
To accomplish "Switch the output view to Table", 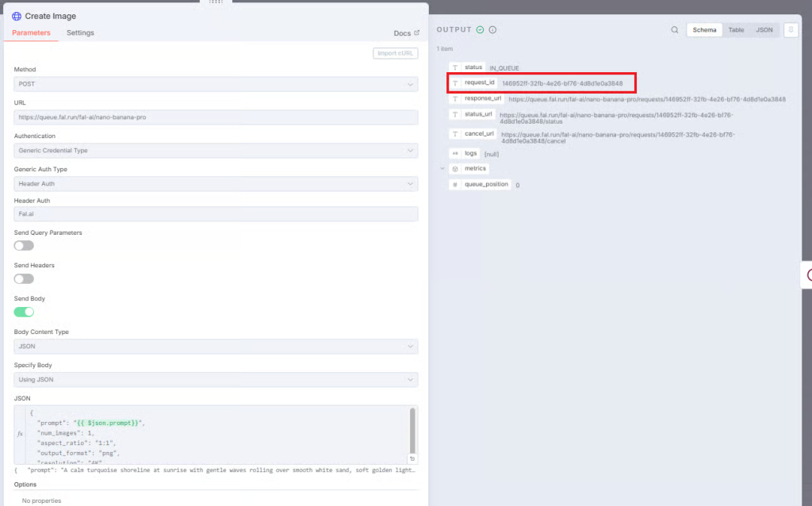I will click(x=736, y=30).
